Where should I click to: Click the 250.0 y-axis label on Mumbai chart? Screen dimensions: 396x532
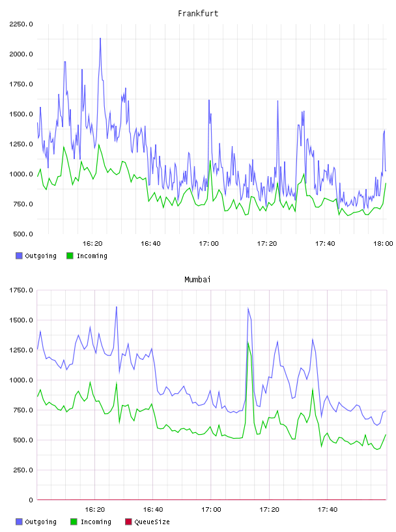23,470
